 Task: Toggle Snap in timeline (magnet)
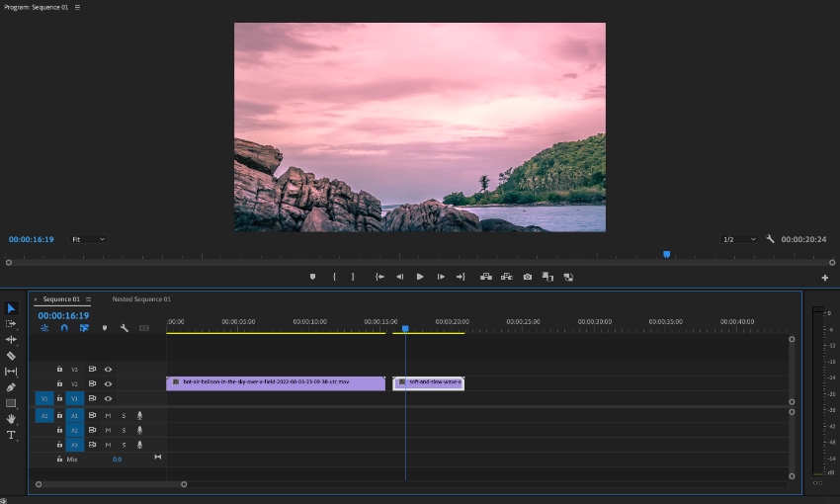(64, 328)
